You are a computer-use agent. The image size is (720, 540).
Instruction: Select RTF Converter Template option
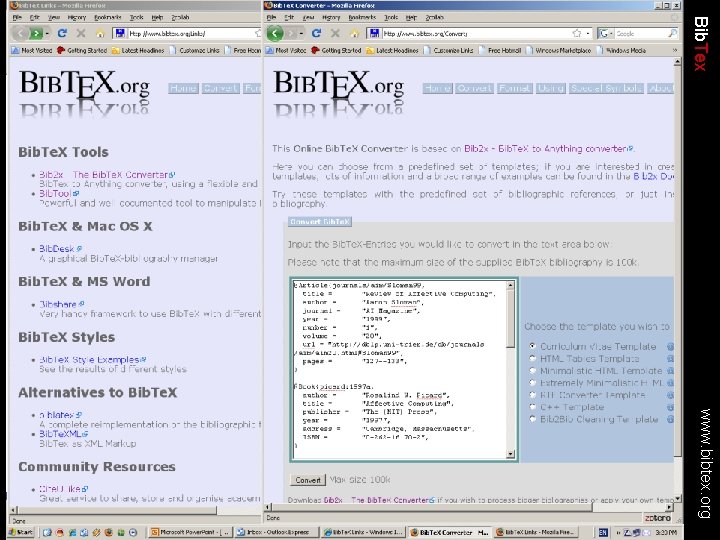click(532, 395)
